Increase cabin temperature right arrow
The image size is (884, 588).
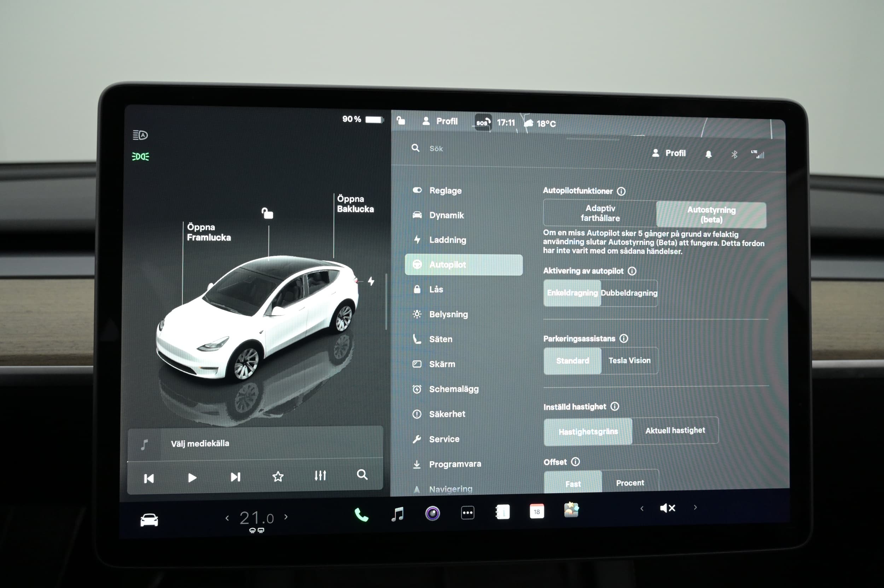[286, 517]
